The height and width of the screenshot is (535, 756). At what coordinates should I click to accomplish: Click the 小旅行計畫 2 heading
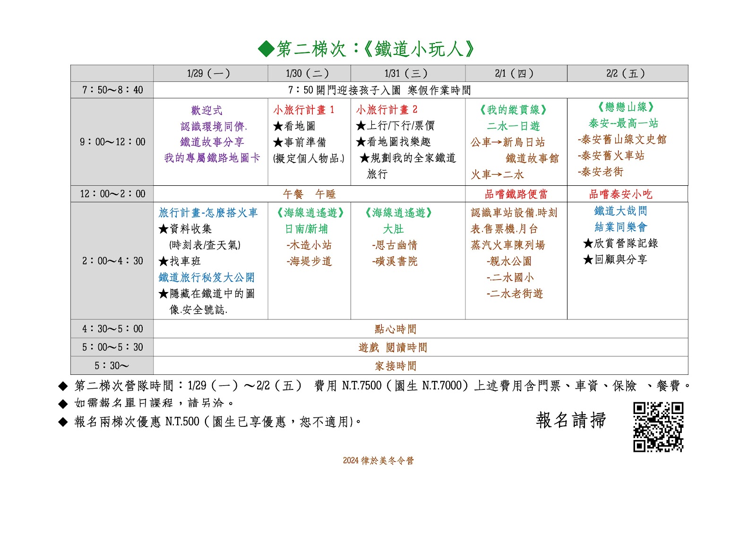pos(387,110)
